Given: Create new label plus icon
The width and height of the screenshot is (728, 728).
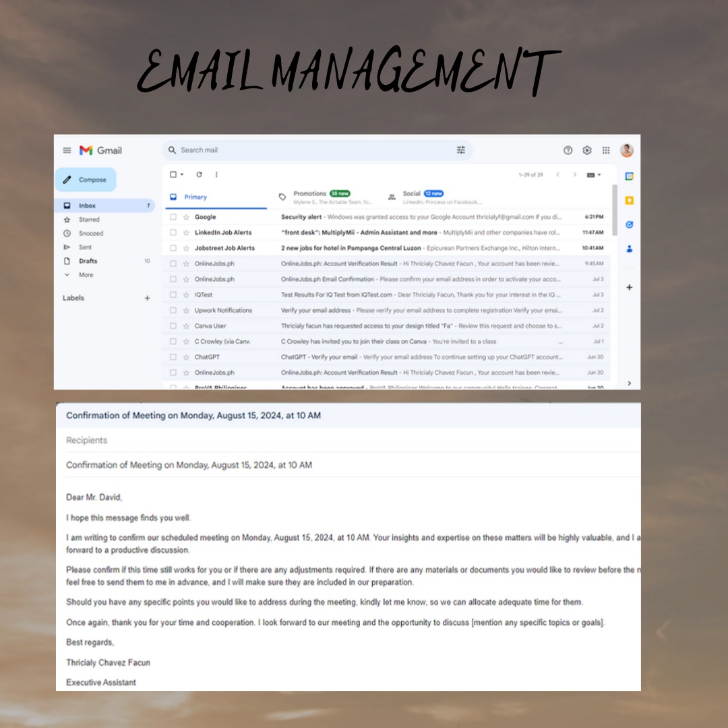Looking at the screenshot, I should 147,298.
